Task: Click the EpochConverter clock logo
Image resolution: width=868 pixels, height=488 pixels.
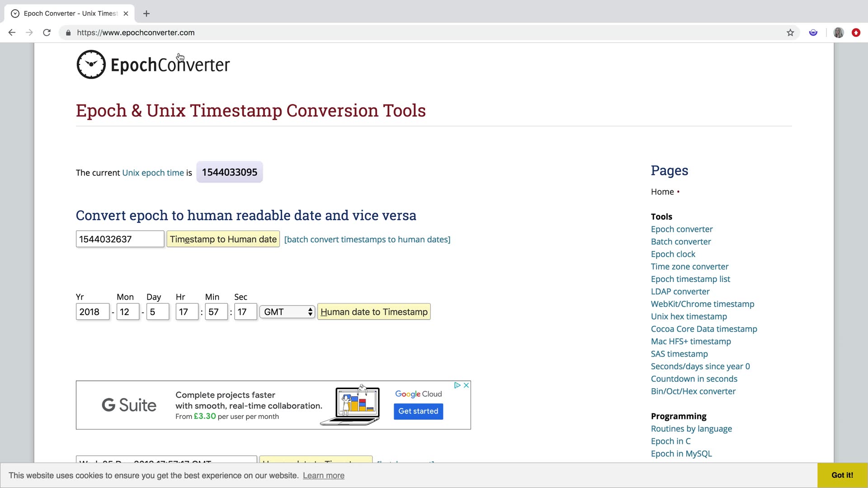Action: point(91,65)
